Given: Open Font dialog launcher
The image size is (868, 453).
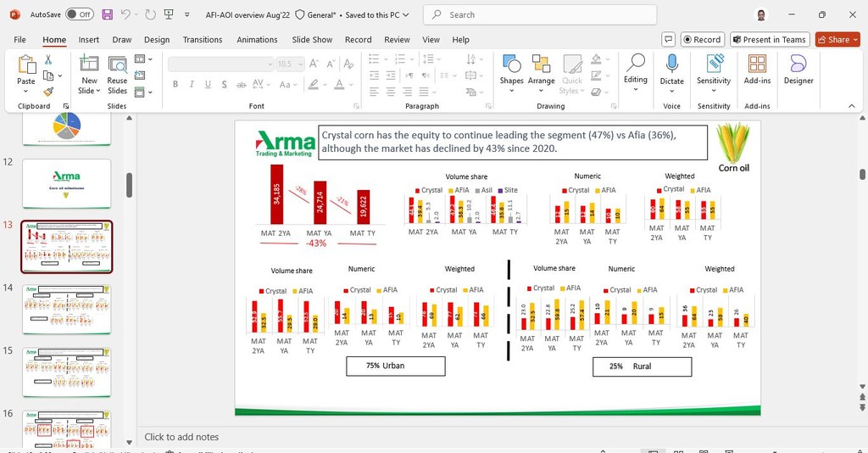Looking at the screenshot, I should (x=356, y=106).
